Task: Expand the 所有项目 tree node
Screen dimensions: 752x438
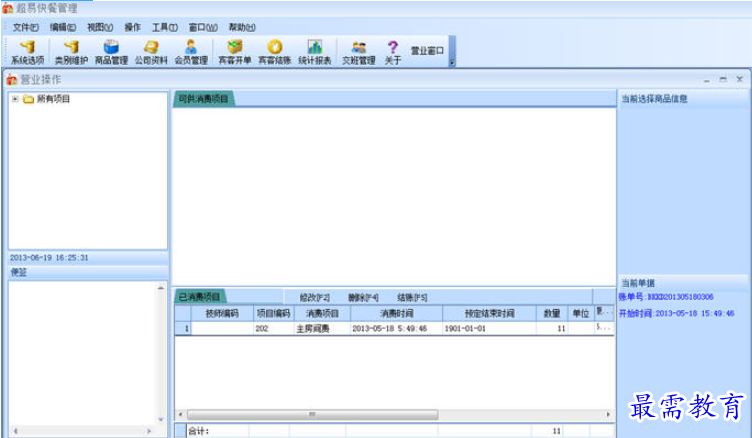Action: pyautogui.click(x=15, y=99)
